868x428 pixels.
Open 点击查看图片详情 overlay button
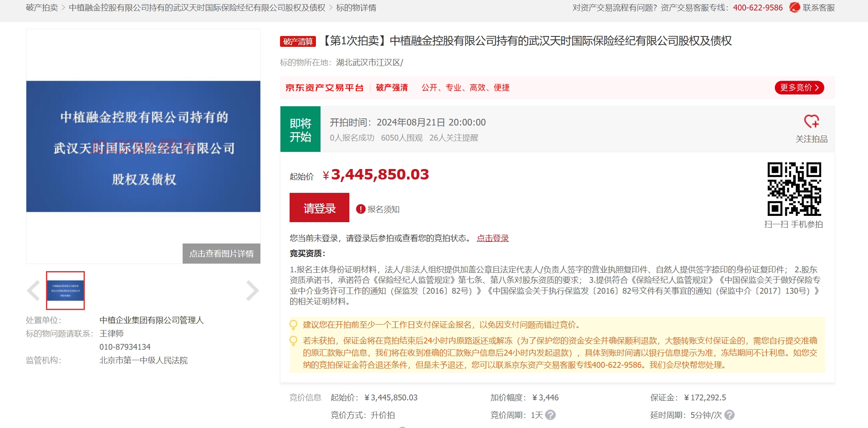click(x=221, y=254)
